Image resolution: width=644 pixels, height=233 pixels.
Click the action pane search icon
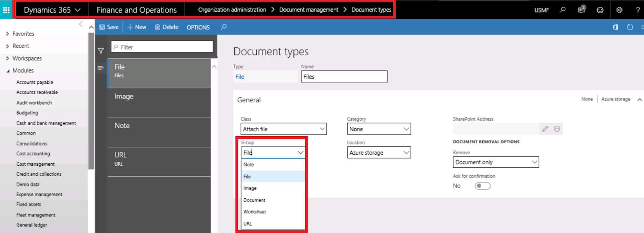click(x=224, y=27)
